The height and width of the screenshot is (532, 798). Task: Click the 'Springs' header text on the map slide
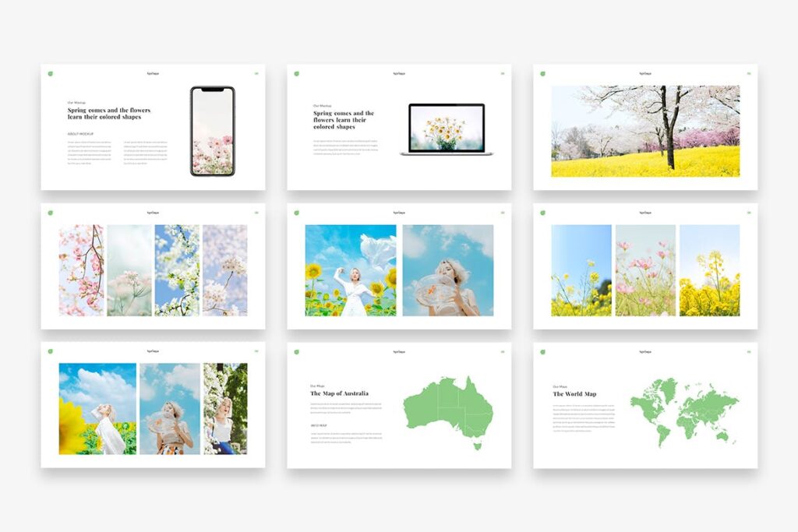tap(399, 351)
